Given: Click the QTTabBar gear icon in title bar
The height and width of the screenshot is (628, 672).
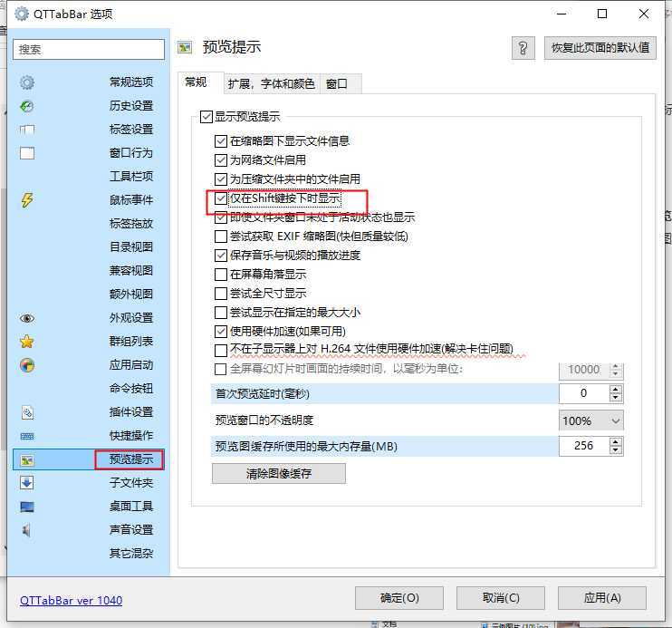Looking at the screenshot, I should [22, 14].
